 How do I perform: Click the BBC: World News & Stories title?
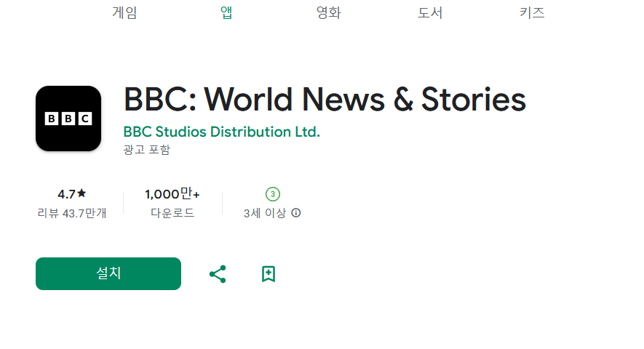pyautogui.click(x=325, y=100)
